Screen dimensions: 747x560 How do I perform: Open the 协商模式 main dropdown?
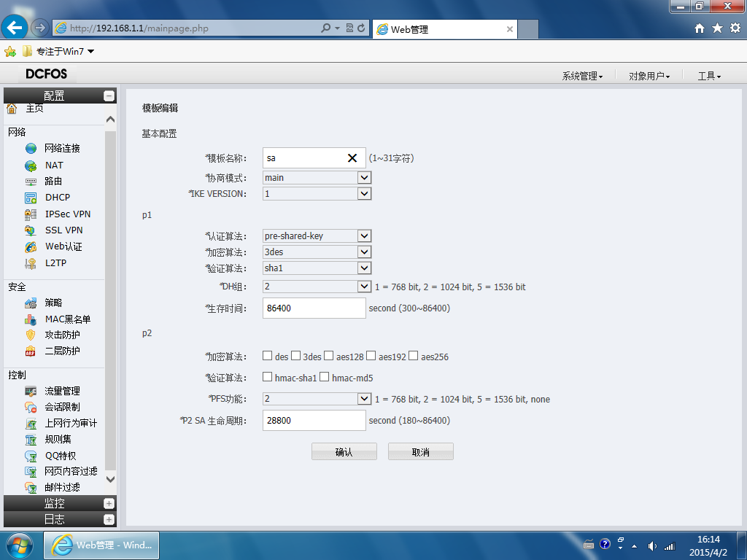click(x=317, y=178)
